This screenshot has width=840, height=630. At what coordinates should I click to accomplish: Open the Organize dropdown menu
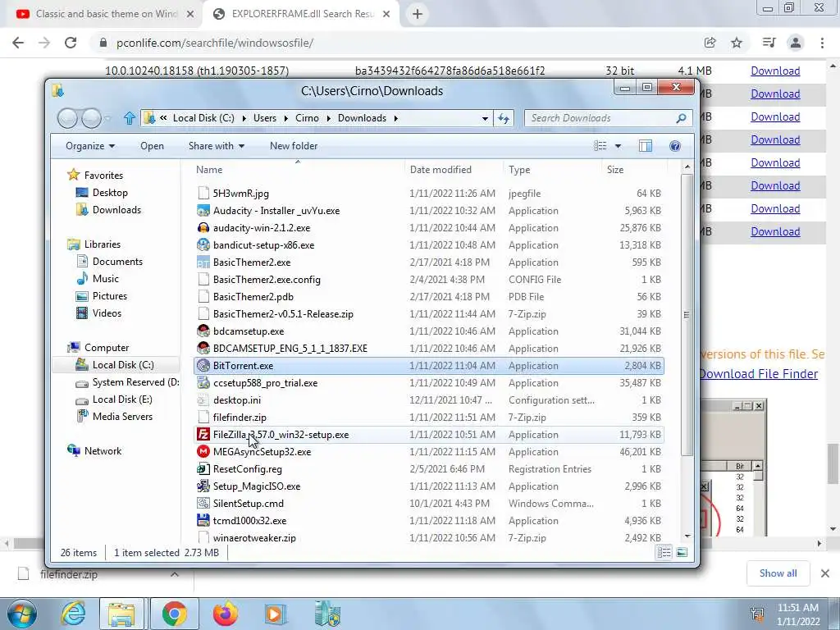[90, 146]
